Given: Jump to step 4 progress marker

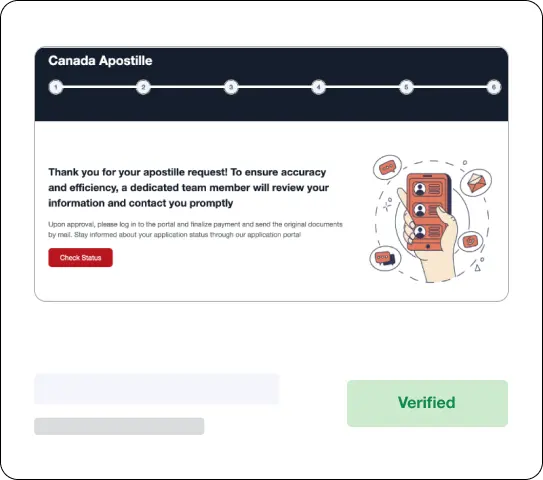Looking at the screenshot, I should [x=319, y=87].
